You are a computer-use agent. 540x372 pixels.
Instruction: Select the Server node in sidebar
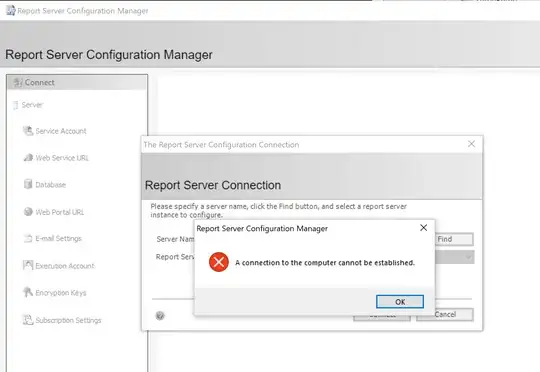click(x=32, y=105)
